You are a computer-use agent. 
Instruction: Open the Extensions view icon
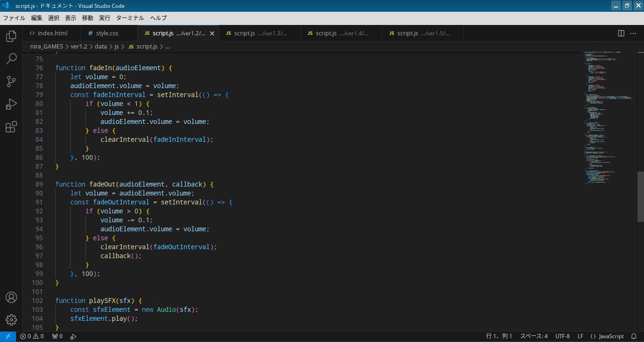(x=11, y=127)
